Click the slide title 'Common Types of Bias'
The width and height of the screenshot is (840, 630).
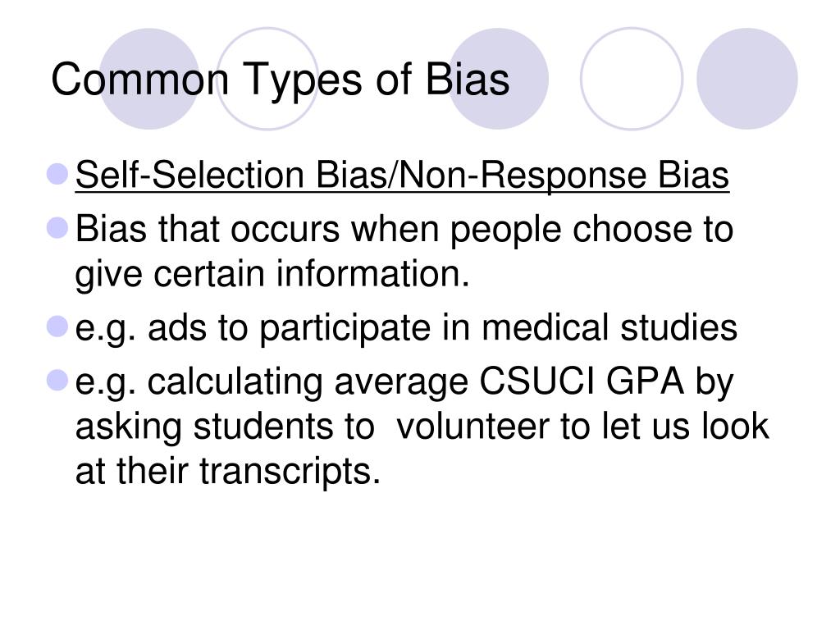pos(281,80)
